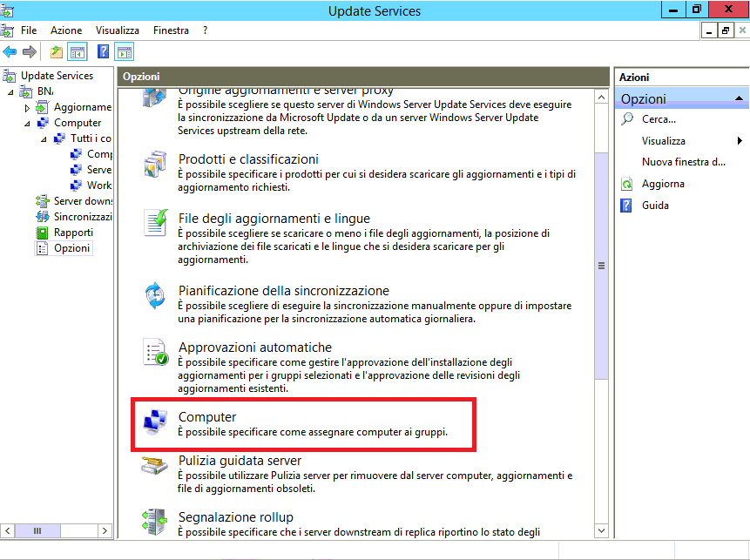Open the Computer option link
The height and width of the screenshot is (560, 750).
[207, 417]
